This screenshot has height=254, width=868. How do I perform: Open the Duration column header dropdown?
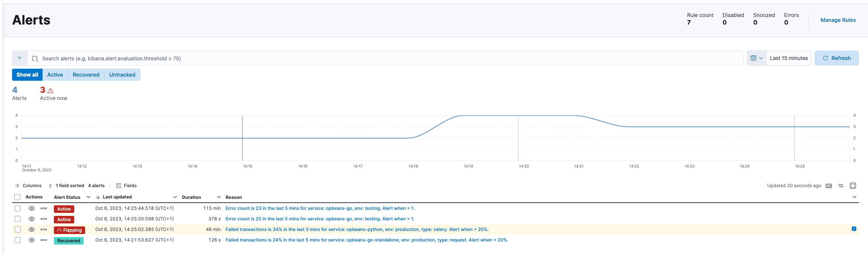pos(219,197)
